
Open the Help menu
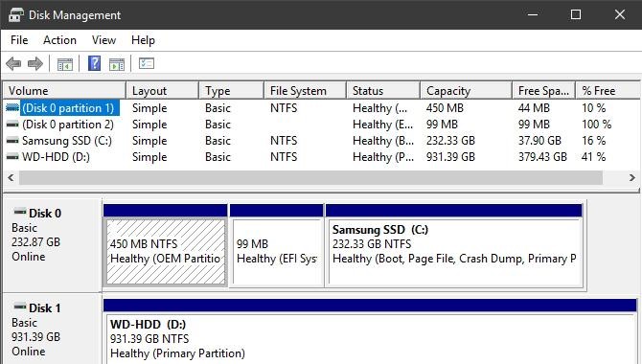(143, 40)
